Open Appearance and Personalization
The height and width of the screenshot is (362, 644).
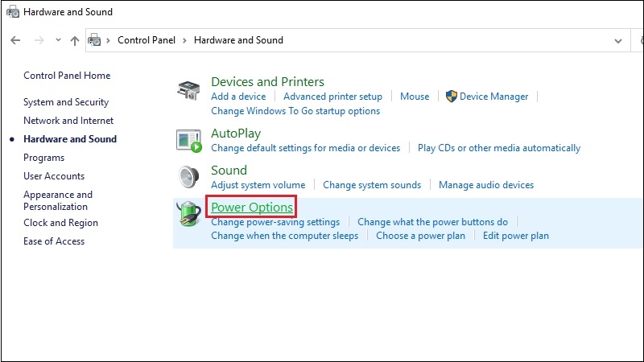(58, 200)
